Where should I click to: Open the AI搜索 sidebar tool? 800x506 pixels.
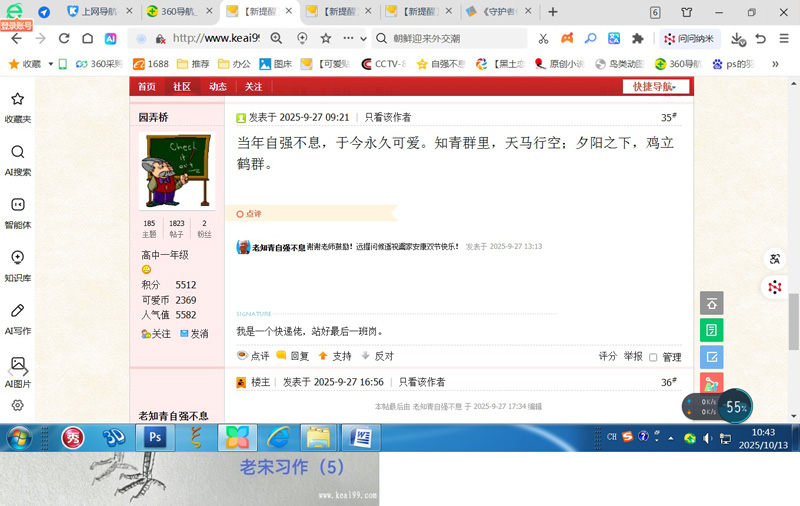coord(17,160)
